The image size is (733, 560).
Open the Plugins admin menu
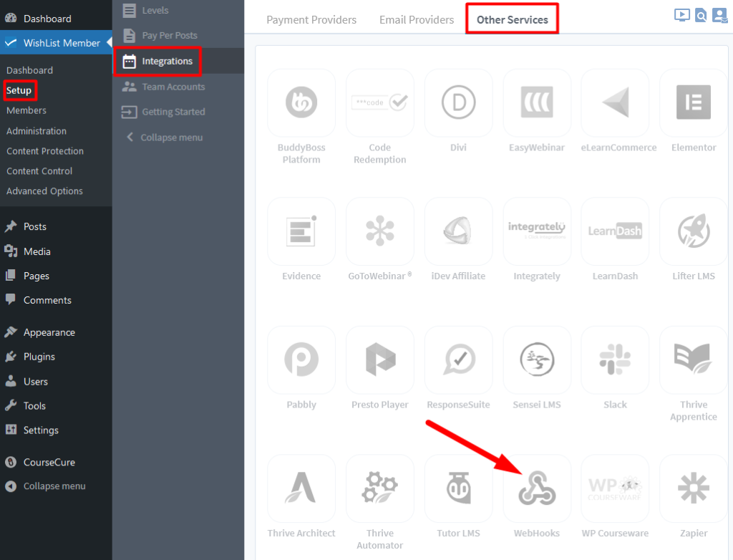(x=39, y=357)
